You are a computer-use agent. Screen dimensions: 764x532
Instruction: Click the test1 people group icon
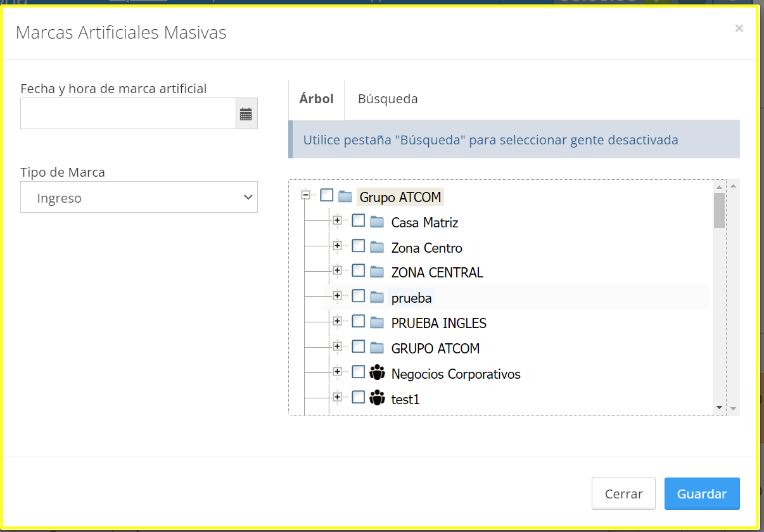click(377, 398)
